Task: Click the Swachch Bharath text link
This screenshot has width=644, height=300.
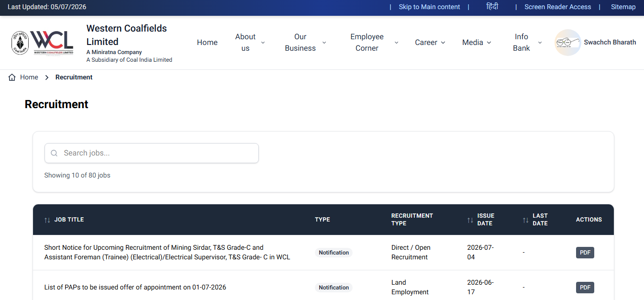Action: click(x=610, y=42)
